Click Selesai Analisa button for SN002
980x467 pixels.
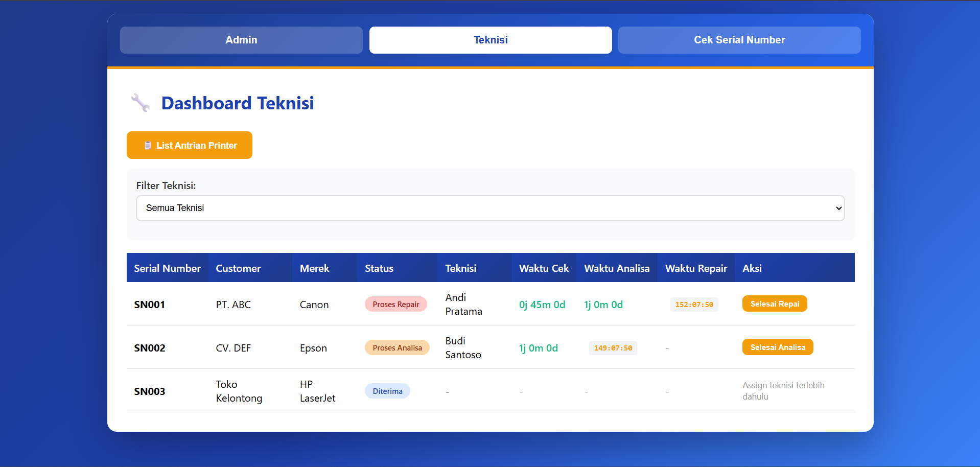[777, 347]
